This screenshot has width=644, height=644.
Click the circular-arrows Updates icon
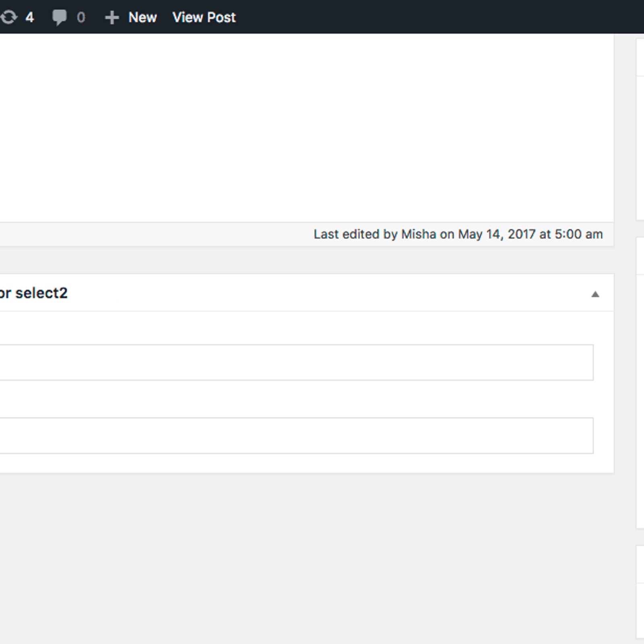tap(9, 17)
